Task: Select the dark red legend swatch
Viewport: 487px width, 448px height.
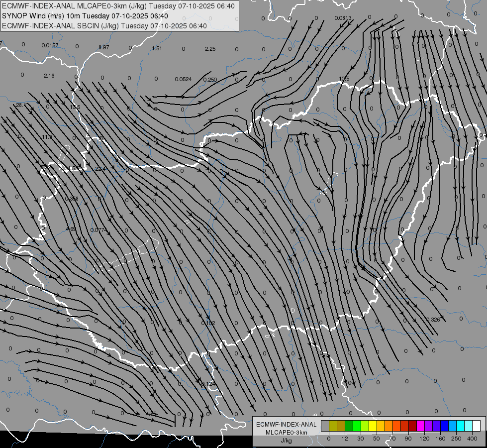Action: coord(413,426)
